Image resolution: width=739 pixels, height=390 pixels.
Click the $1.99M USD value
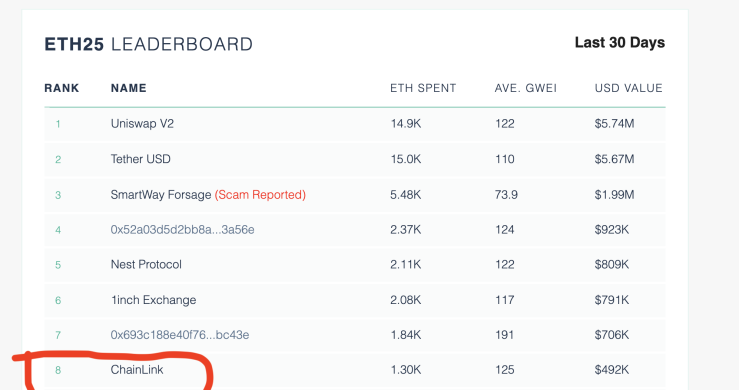tap(614, 195)
